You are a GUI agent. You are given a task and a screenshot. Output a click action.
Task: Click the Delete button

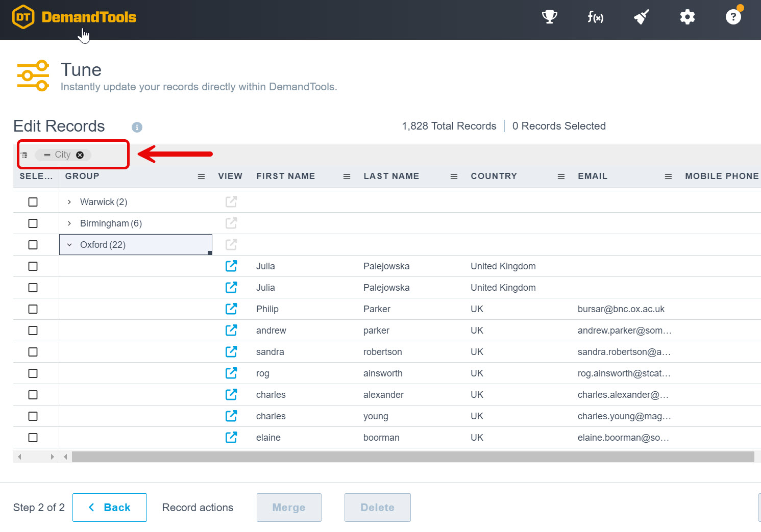377,508
